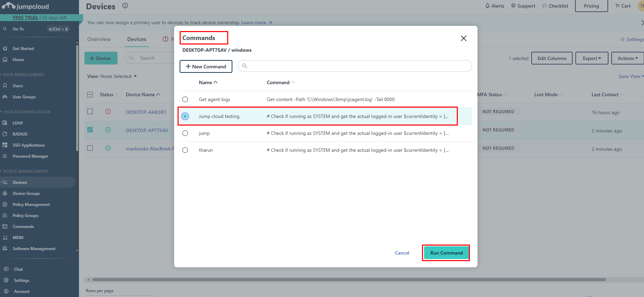644x297 pixels.
Task: Select the jump command radio button
Action: coord(185,133)
